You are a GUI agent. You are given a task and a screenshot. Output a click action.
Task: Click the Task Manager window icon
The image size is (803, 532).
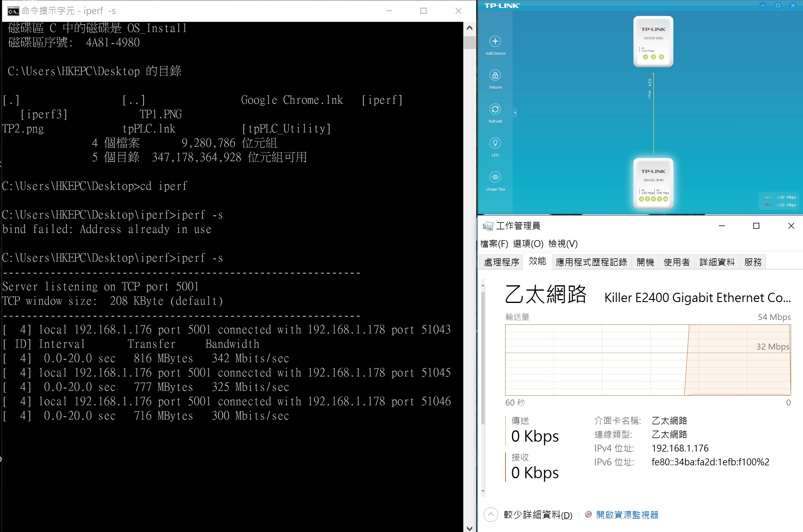coord(488,226)
